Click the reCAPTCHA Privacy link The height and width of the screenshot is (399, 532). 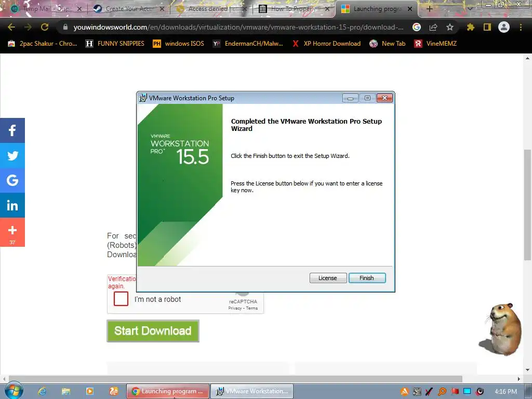pyautogui.click(x=235, y=308)
